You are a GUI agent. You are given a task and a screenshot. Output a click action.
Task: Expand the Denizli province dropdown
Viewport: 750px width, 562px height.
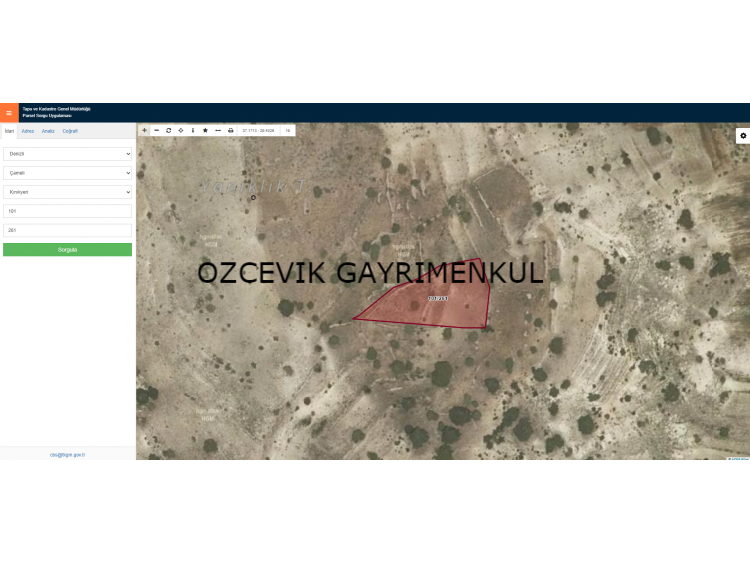click(x=67, y=154)
